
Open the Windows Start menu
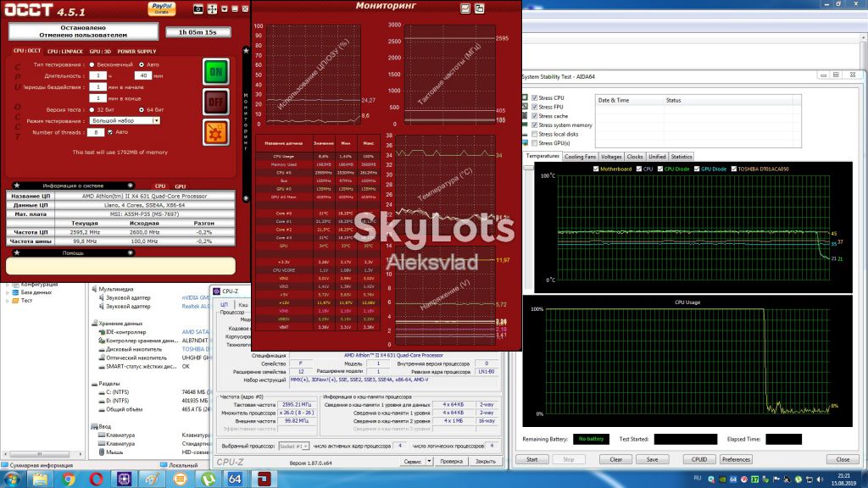(12, 479)
